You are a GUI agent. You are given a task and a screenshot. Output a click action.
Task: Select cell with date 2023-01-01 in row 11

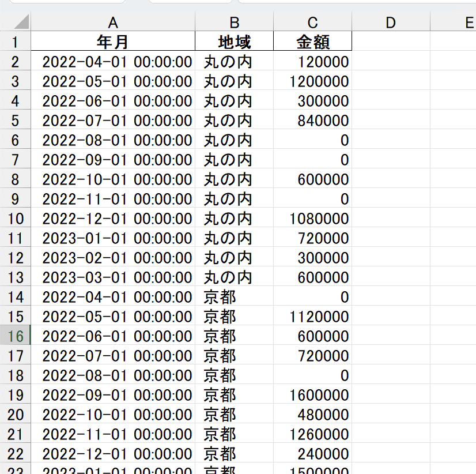point(113,238)
